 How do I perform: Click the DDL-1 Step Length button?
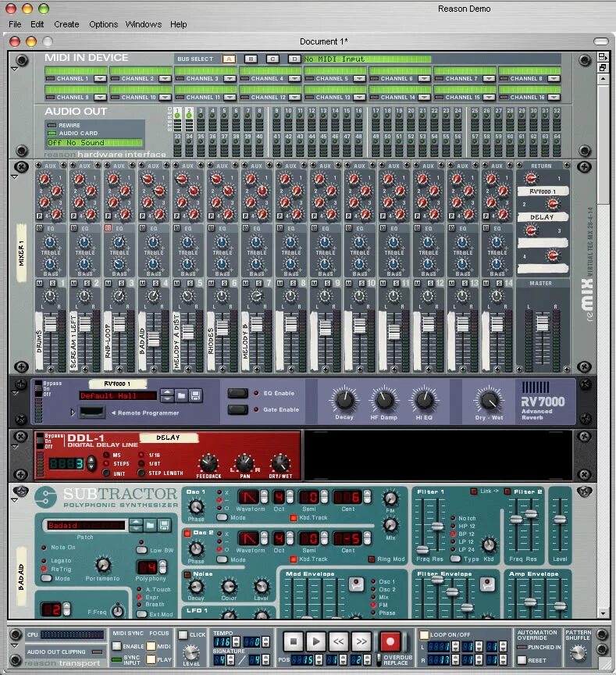coord(141,473)
